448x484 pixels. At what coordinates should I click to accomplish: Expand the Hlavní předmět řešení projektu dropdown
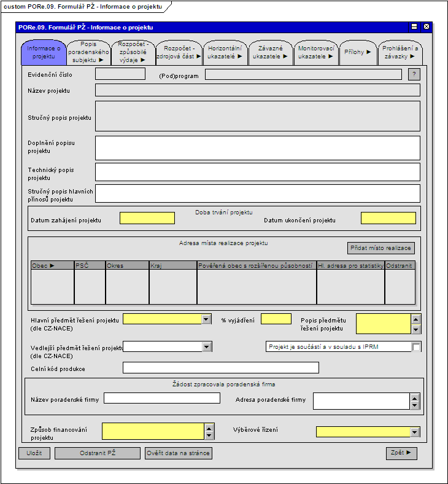point(206,319)
